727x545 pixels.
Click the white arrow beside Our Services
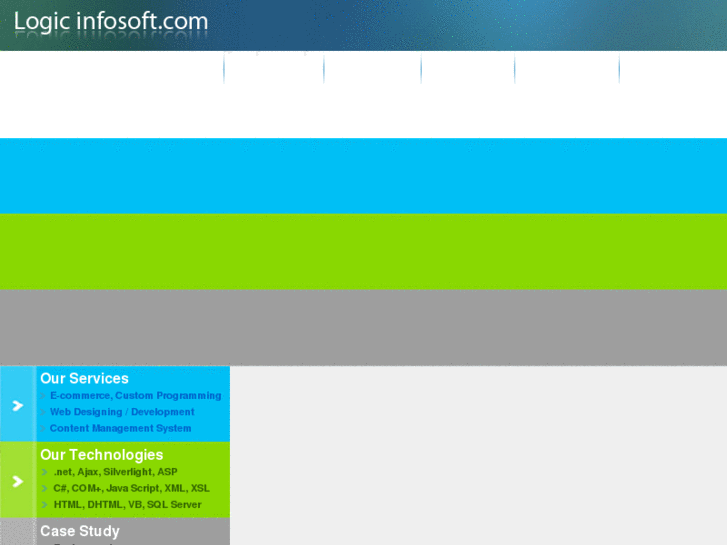point(18,406)
